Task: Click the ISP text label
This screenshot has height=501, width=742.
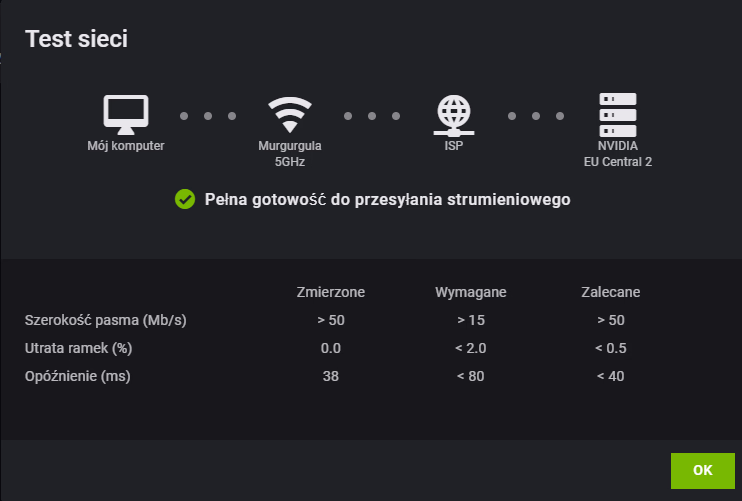Action: tap(454, 146)
